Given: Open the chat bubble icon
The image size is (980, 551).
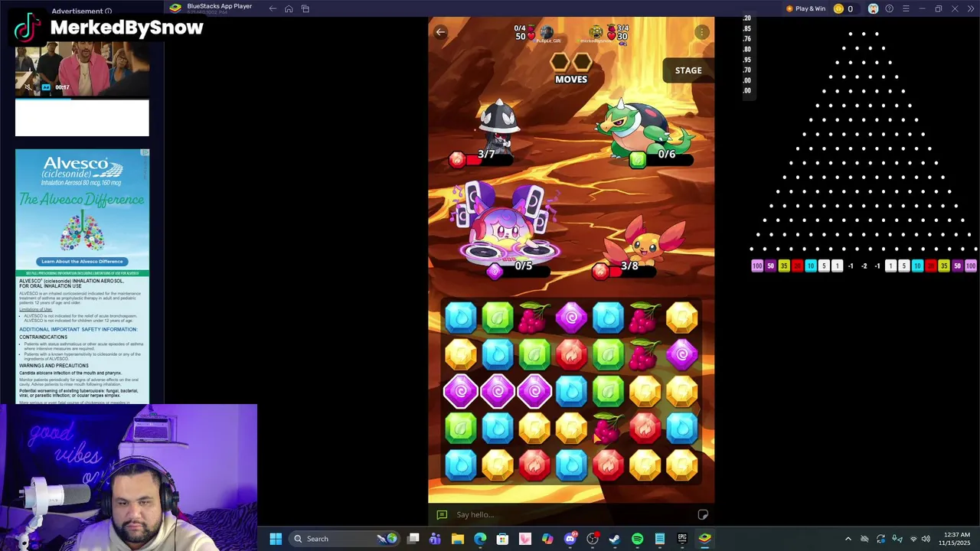Looking at the screenshot, I should coord(442,515).
